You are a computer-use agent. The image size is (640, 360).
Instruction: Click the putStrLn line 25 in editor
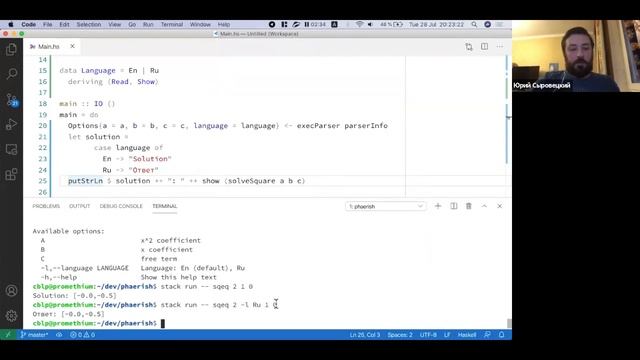coord(186,181)
